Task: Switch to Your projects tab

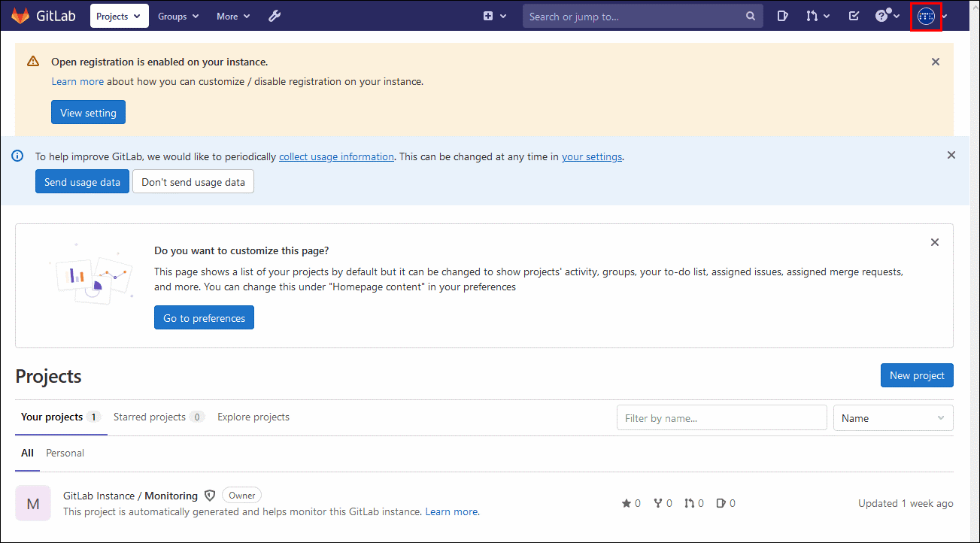Action: point(61,417)
